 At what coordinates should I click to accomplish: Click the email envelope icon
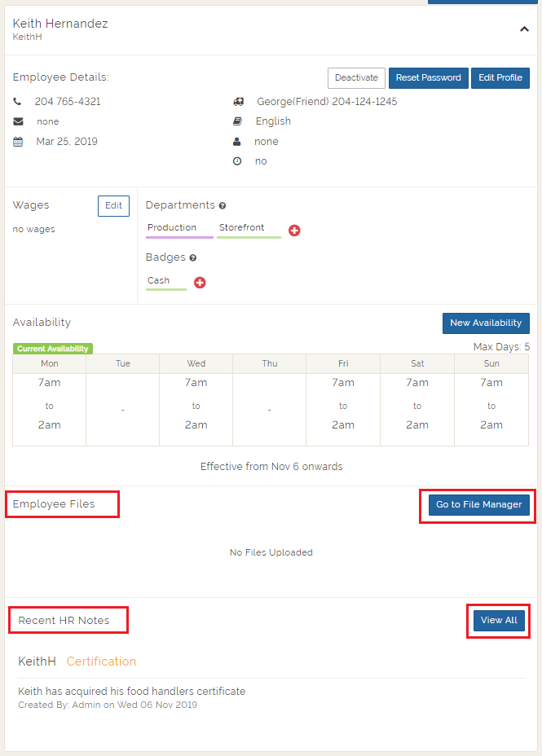point(18,121)
